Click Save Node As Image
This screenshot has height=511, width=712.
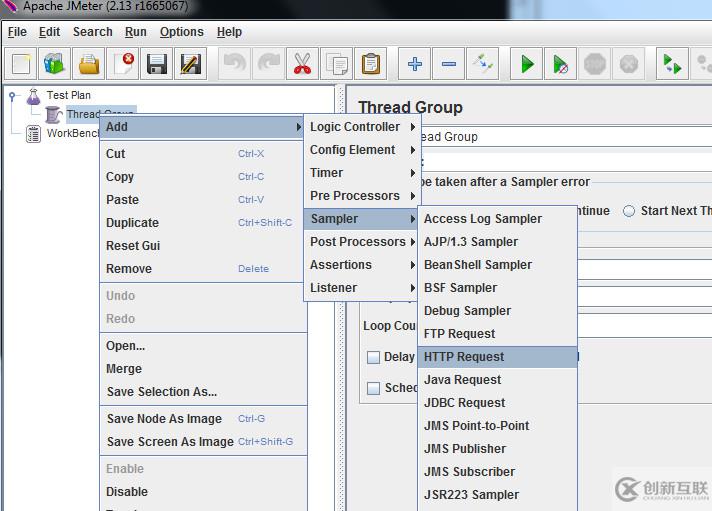pyautogui.click(x=203, y=419)
